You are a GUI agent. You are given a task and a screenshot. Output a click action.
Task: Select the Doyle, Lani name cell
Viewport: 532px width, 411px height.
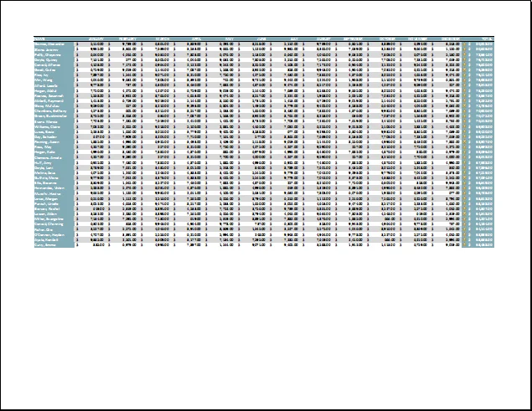pyautogui.click(x=54, y=167)
